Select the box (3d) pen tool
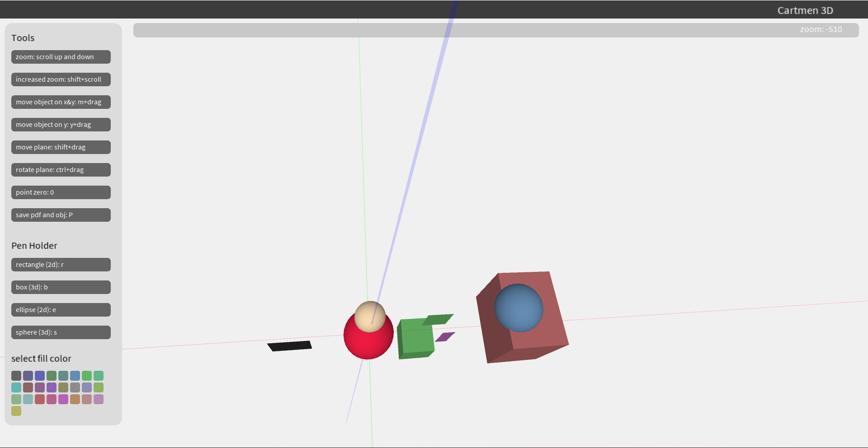Image resolution: width=868 pixels, height=448 pixels. click(61, 287)
